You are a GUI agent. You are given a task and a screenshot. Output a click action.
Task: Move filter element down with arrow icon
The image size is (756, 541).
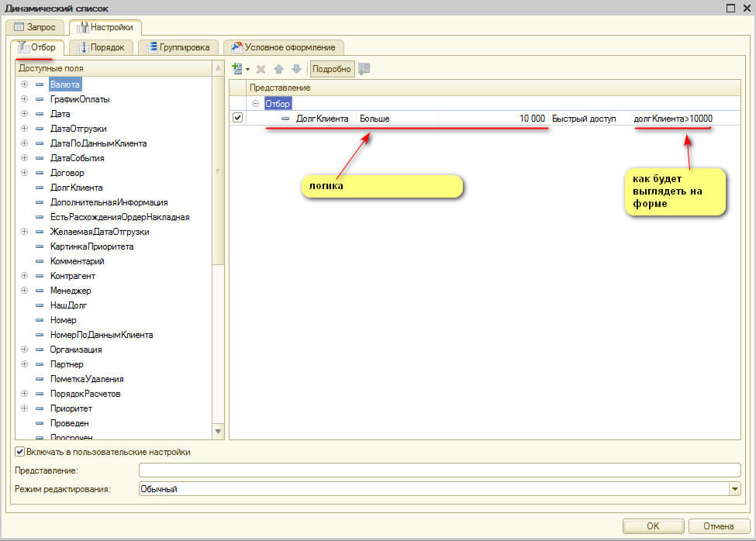[295, 69]
